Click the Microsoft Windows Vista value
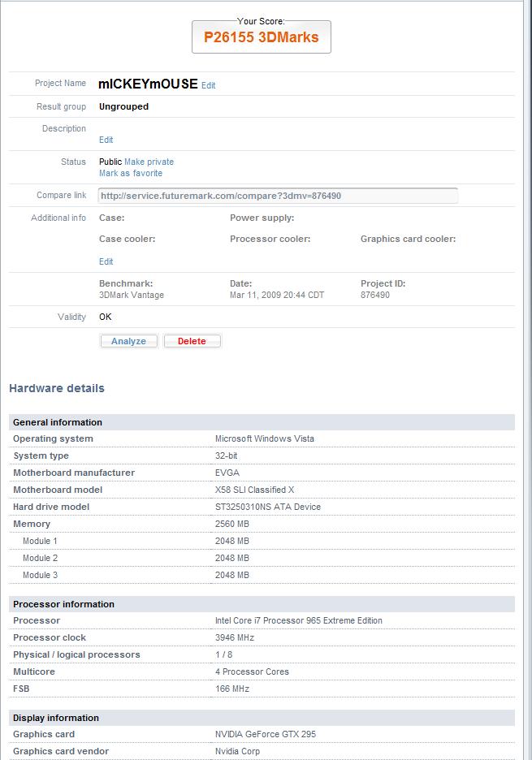This screenshot has width=532, height=760. pos(265,438)
